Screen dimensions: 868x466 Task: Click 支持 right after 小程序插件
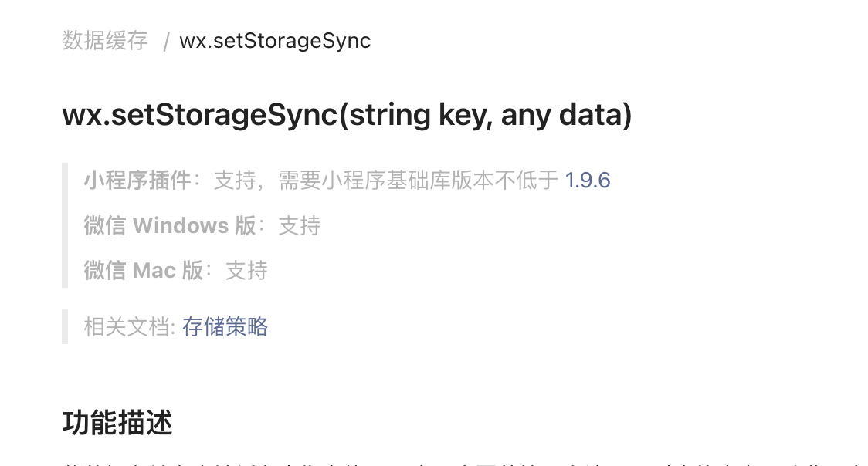pos(235,181)
